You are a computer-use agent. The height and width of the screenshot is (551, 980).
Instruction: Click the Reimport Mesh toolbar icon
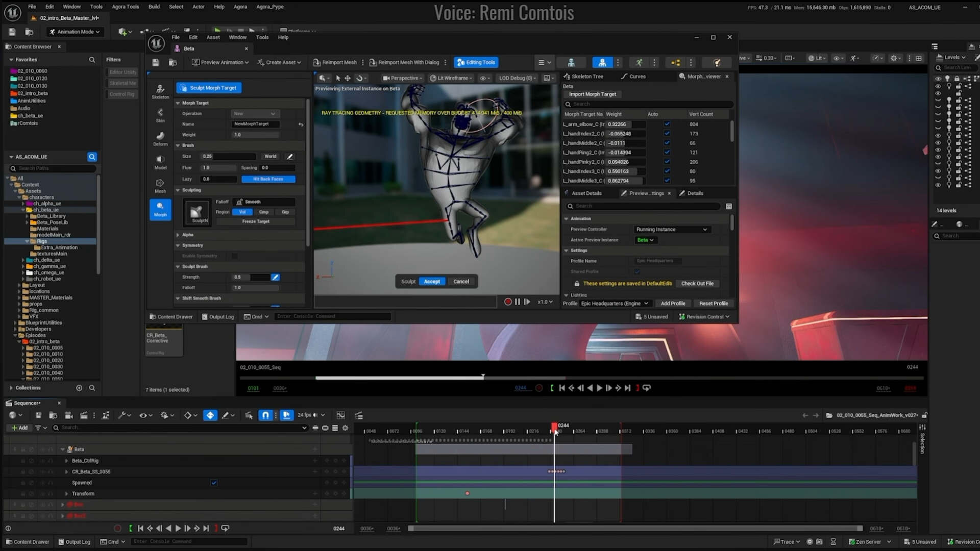334,62
